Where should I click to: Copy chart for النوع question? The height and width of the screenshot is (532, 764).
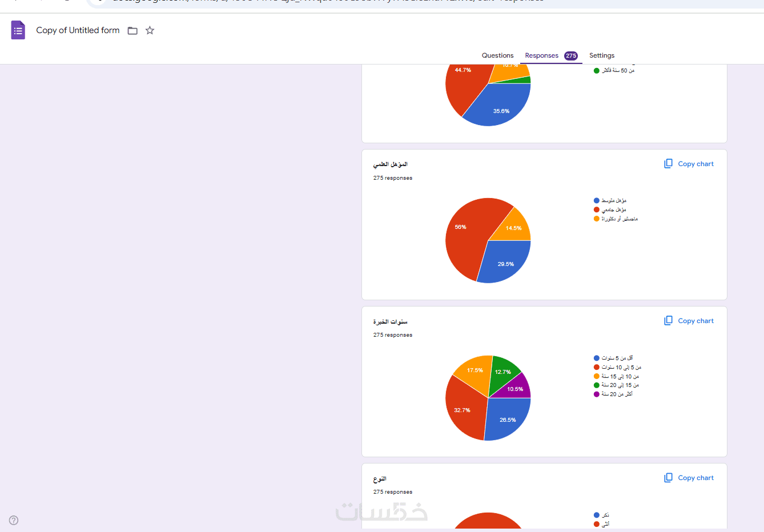pos(689,478)
